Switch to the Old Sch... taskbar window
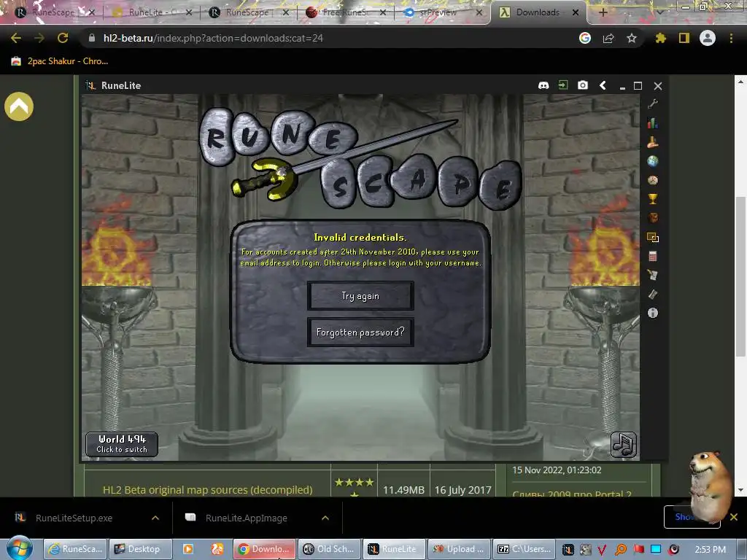Screen dimensions: 747x560 point(330,549)
